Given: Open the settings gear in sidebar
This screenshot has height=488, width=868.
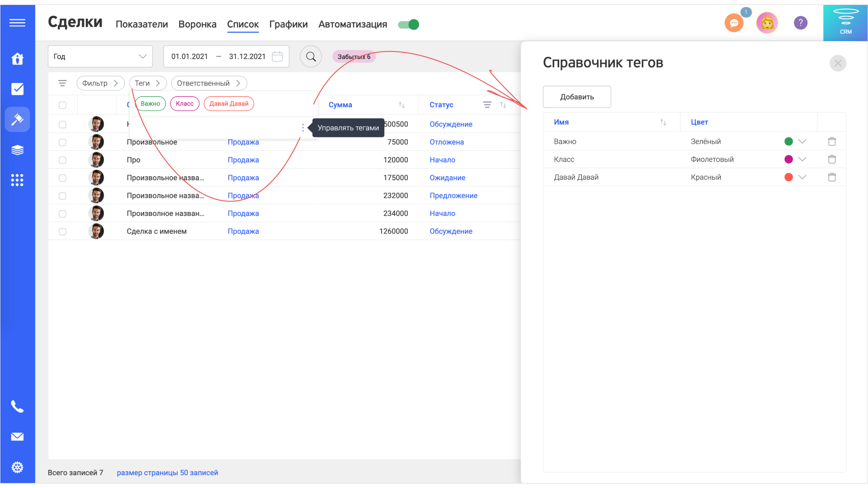Looking at the screenshot, I should pos(17,467).
